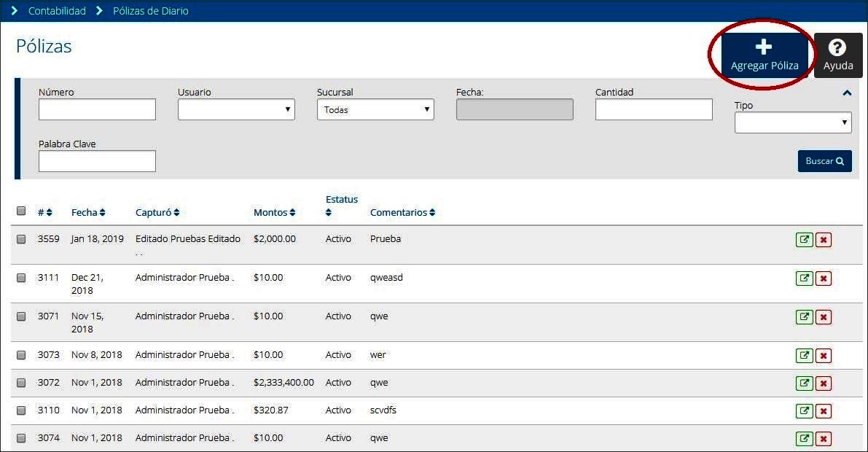868x452 pixels.
Task: Open edit icon for póliza 3110
Action: [805, 411]
